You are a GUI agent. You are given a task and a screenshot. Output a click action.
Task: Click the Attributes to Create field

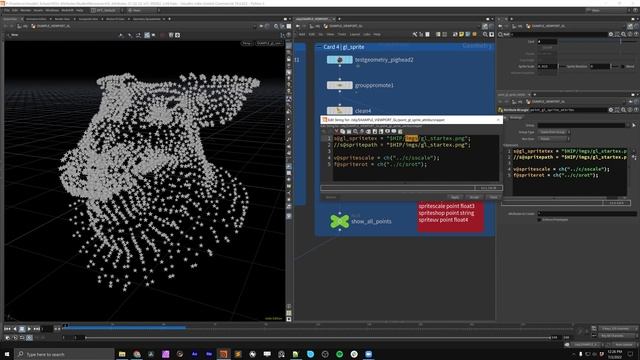click(x=587, y=213)
